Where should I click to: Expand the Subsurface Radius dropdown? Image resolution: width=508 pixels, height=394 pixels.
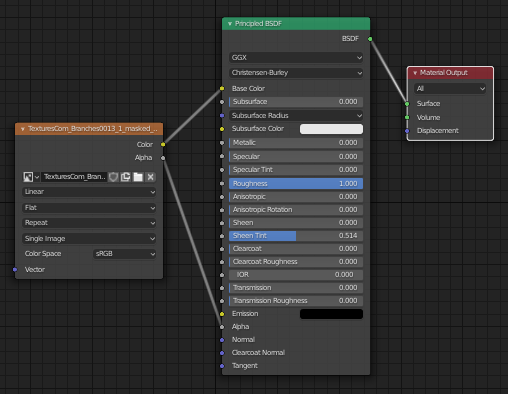coord(296,115)
